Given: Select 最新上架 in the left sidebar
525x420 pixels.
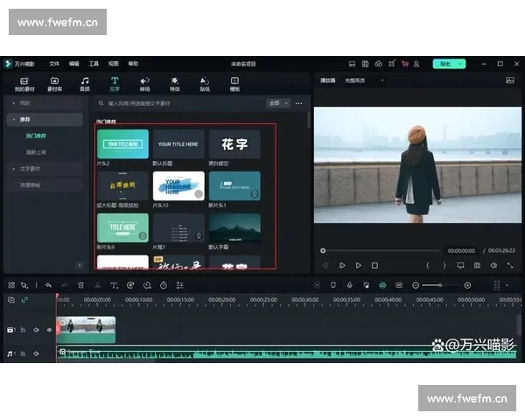Looking at the screenshot, I should point(36,151).
